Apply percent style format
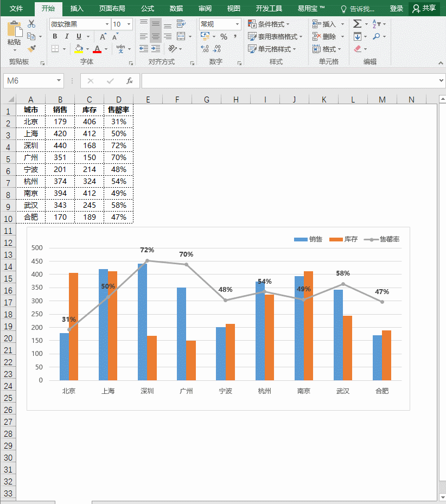The image size is (446, 504). (224, 37)
